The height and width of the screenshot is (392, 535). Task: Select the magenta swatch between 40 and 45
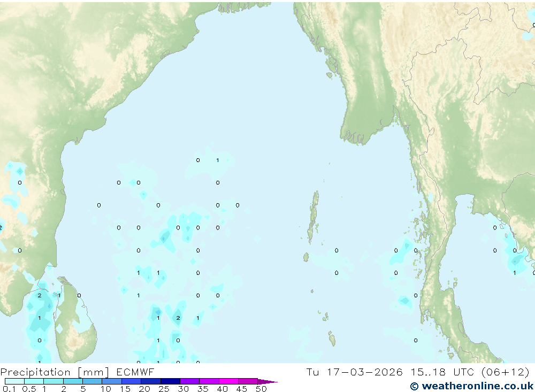(x=228, y=381)
